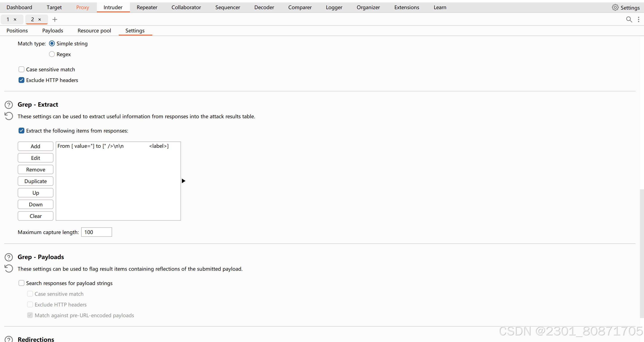Click Grep - Extract restore defaults icon
This screenshot has width=644, height=342.
pos(9,116)
